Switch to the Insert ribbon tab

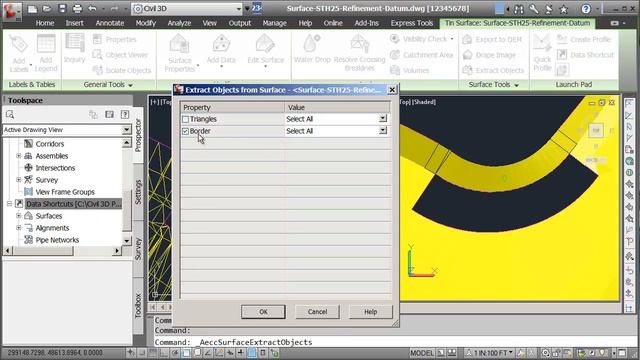point(74,23)
